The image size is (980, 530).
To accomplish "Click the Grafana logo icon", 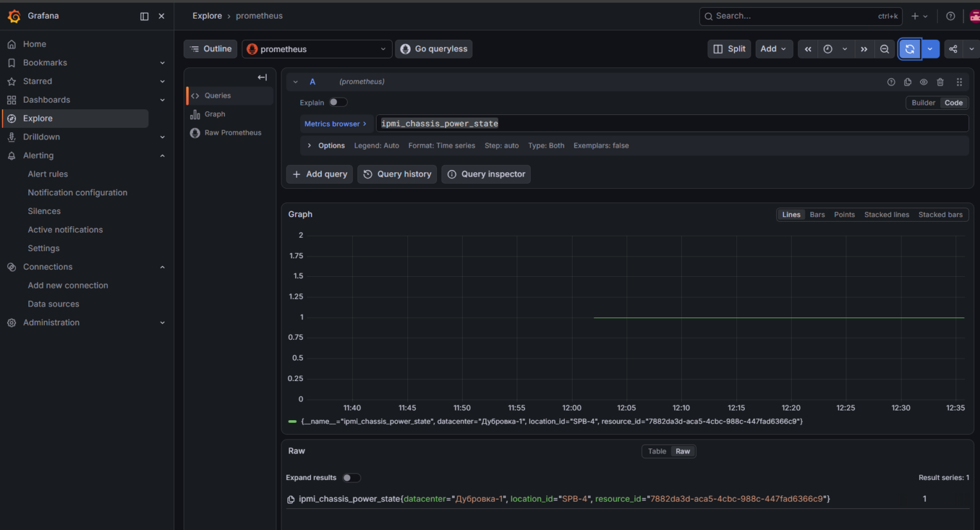I will (x=14, y=16).
